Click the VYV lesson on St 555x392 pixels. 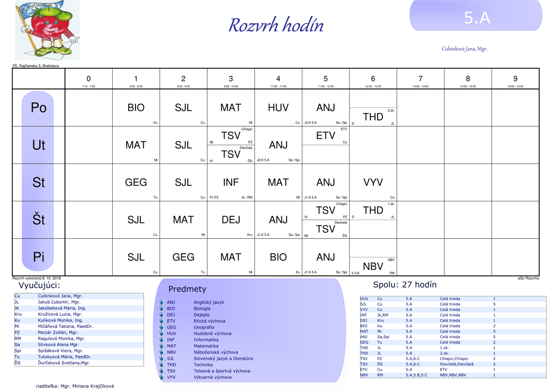[373, 182]
